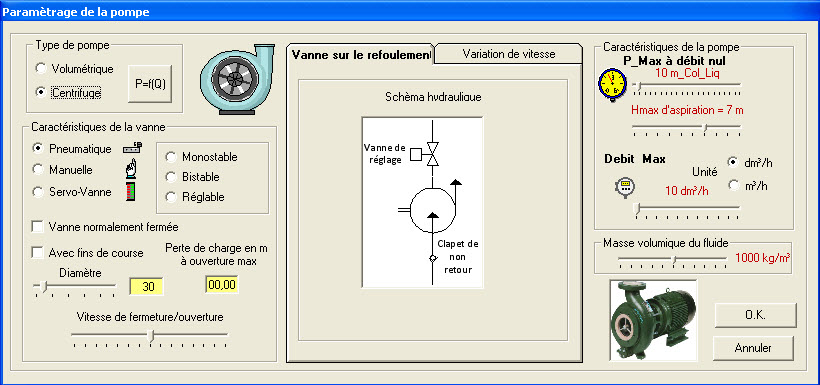Click the hydraulic schematic diagram
This screenshot has height=385, width=820.
[x=423, y=202]
